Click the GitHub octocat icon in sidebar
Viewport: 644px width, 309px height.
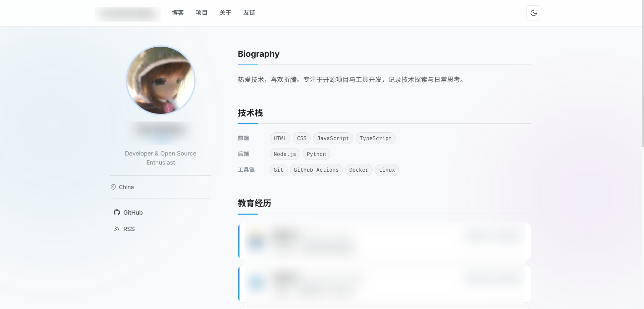coord(117,213)
